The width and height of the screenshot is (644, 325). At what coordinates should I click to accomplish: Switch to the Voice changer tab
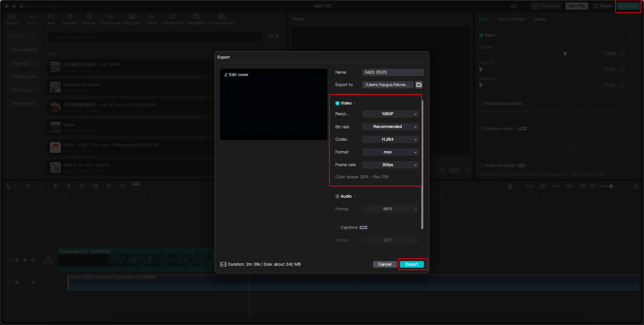[x=512, y=19]
